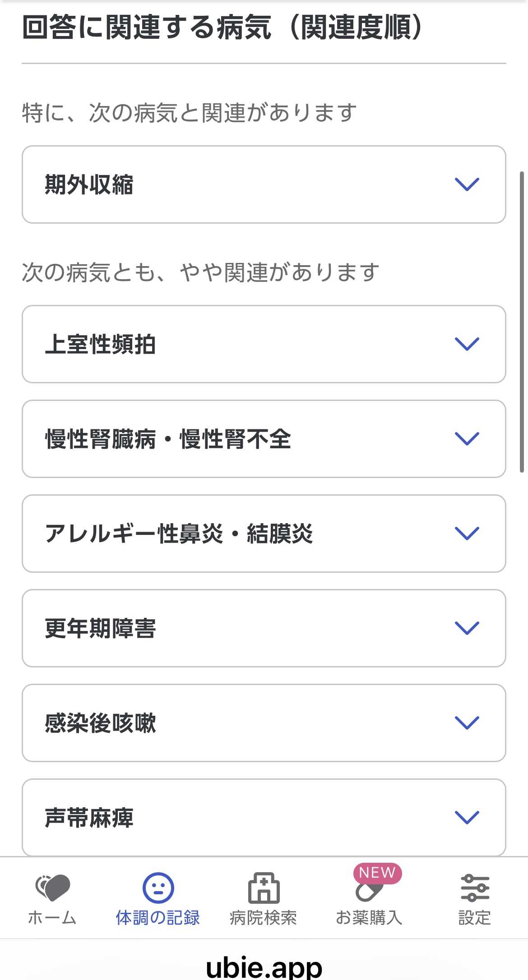Expand the 感染後咳嗽 chevron
The height and width of the screenshot is (980, 528).
click(467, 723)
